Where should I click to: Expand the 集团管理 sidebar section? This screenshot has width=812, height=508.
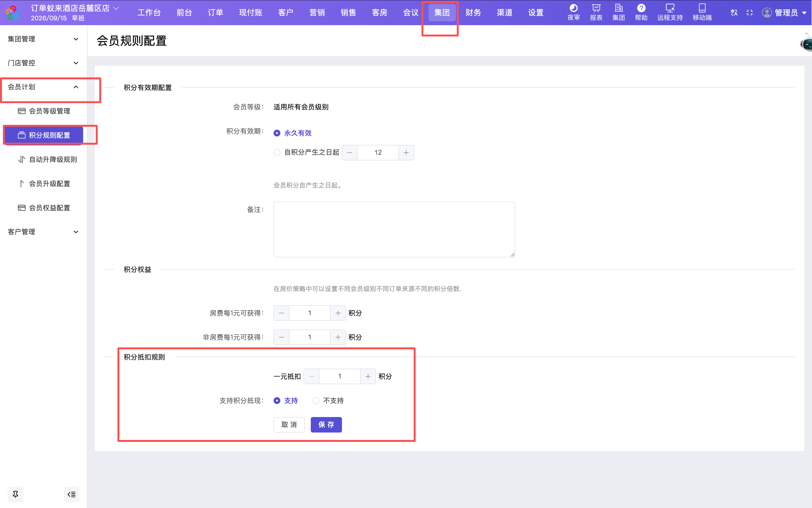pyautogui.click(x=43, y=39)
